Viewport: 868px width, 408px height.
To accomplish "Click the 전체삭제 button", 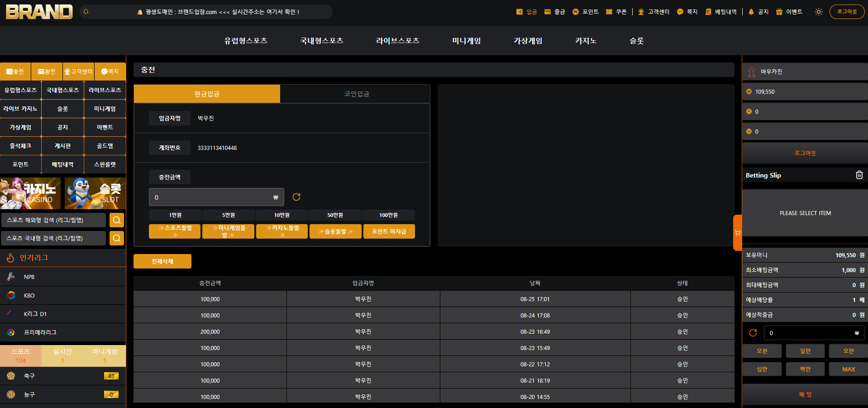I will [x=162, y=261].
